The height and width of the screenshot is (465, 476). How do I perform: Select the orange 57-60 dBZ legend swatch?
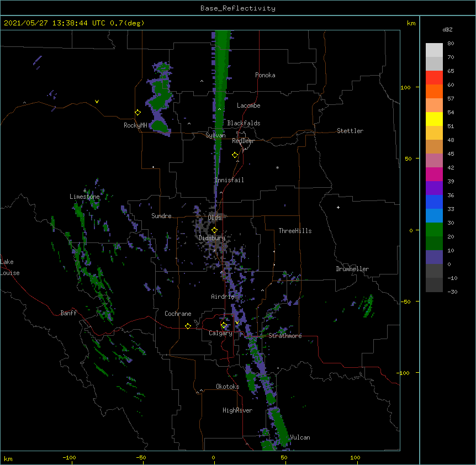click(434, 91)
